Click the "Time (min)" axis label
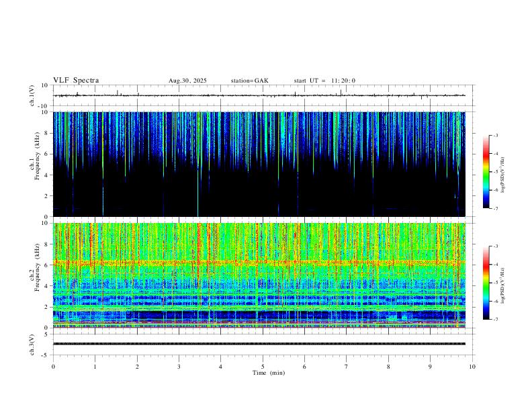 point(269,373)
